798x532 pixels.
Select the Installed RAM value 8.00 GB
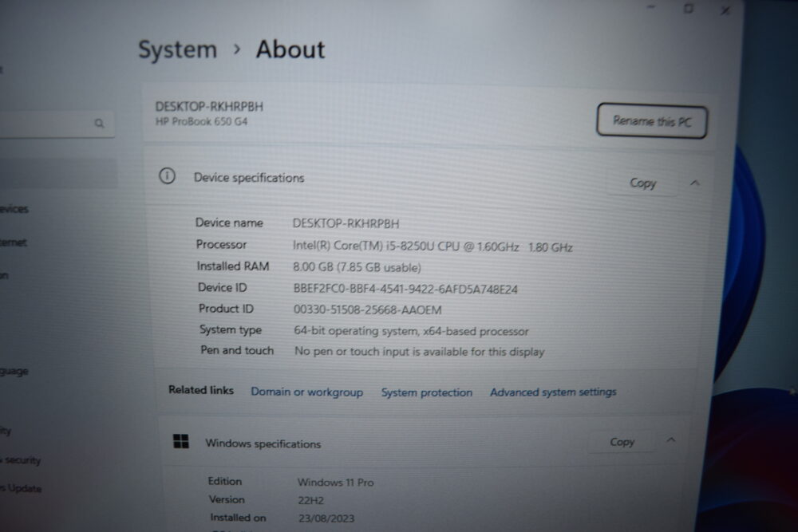tap(358, 267)
